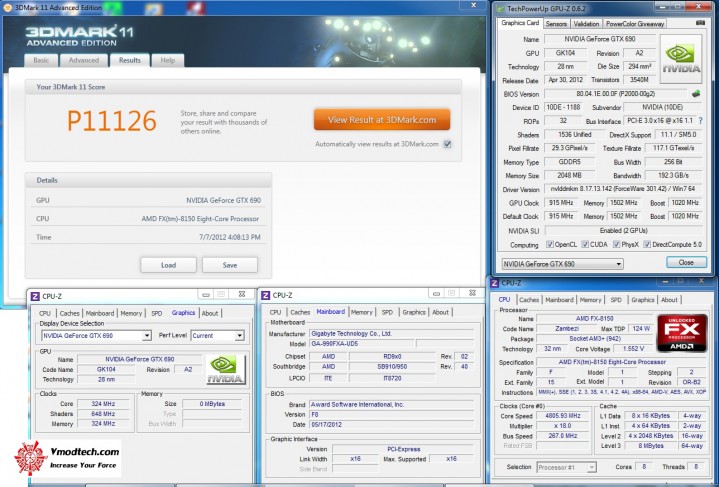Open the PowerColor Giveaway tab
Viewport: 719px width, 487px height.
coord(635,24)
